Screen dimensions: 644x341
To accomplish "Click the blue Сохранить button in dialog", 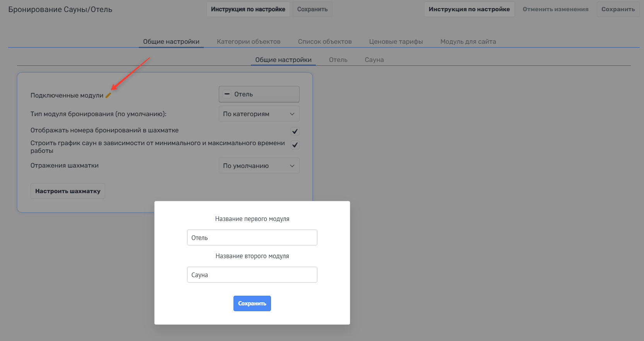I will coord(252,303).
